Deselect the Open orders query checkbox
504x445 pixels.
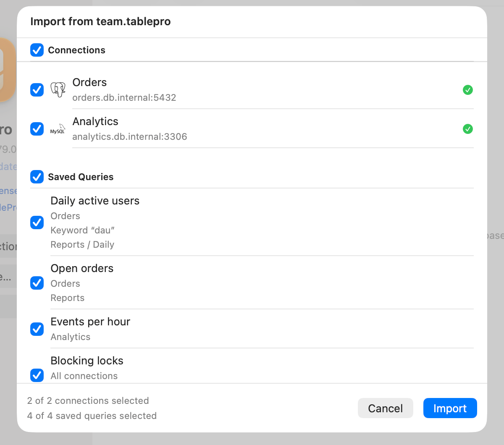(37, 283)
